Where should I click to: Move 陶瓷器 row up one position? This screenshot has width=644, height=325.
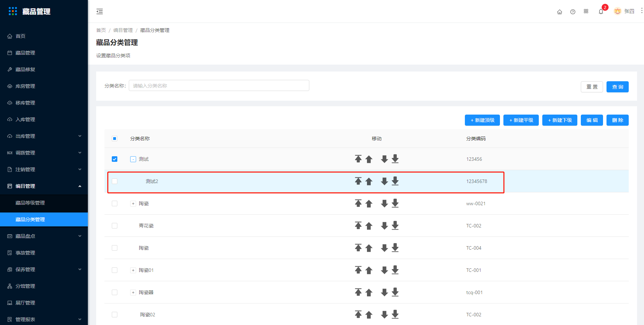point(369,292)
